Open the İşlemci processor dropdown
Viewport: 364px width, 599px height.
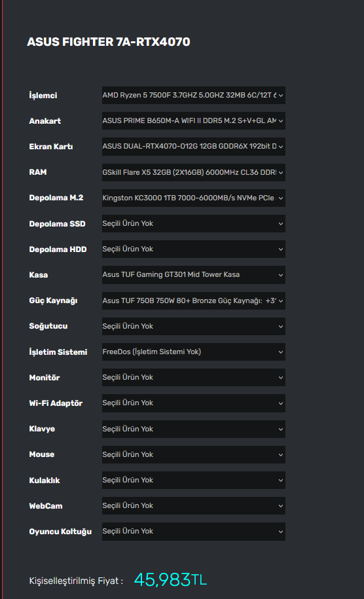[193, 95]
